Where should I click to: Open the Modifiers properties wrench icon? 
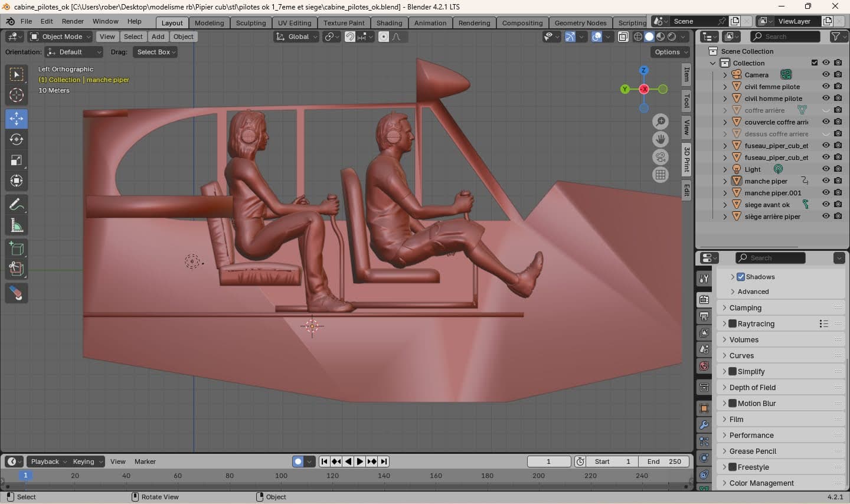(x=704, y=425)
